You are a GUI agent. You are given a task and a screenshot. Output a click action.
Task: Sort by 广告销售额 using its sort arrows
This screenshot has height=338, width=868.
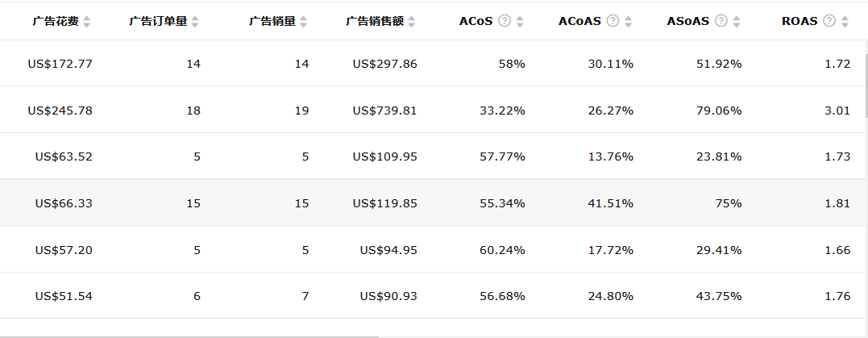[411, 22]
